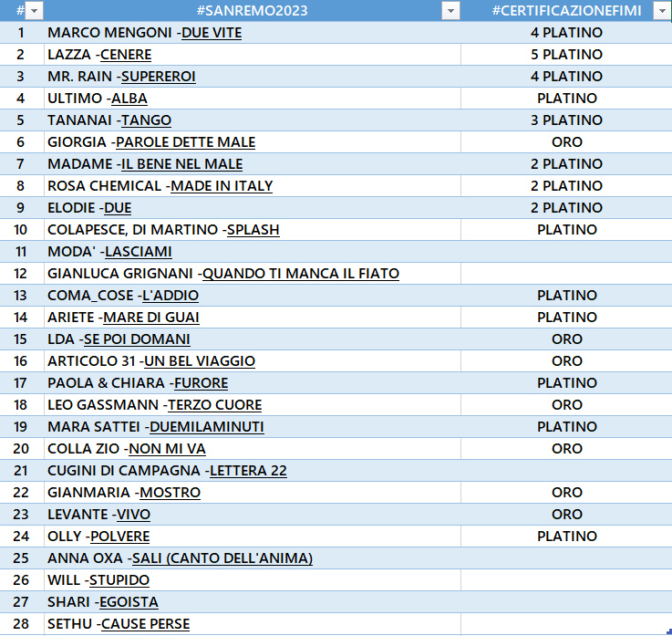Image resolution: width=672 pixels, height=636 pixels.
Task: Open the POLVERE song link
Action: [120, 536]
